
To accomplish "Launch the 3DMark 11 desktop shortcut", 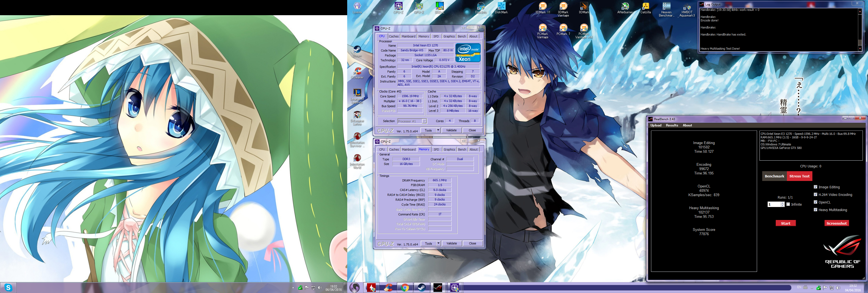I will point(542,8).
